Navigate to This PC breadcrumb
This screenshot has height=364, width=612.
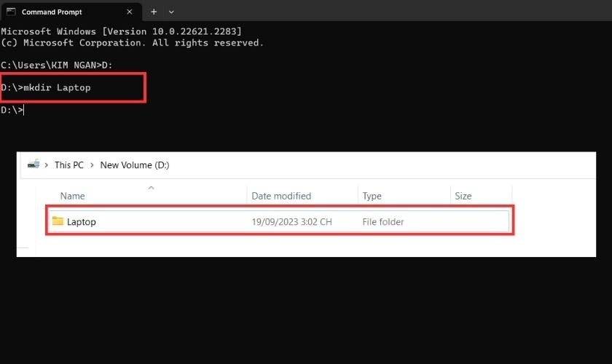(68, 165)
